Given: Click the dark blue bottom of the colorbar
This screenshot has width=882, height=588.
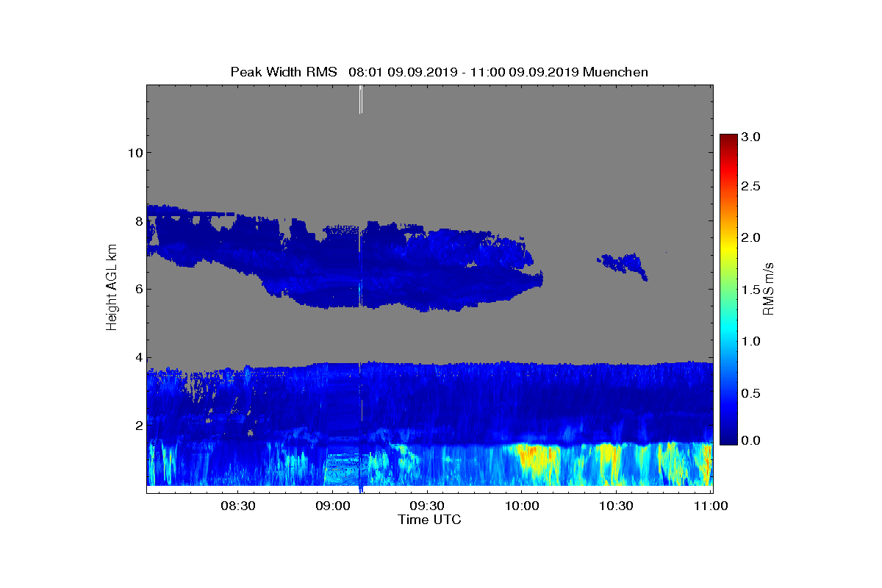Looking at the screenshot, I should (728, 439).
